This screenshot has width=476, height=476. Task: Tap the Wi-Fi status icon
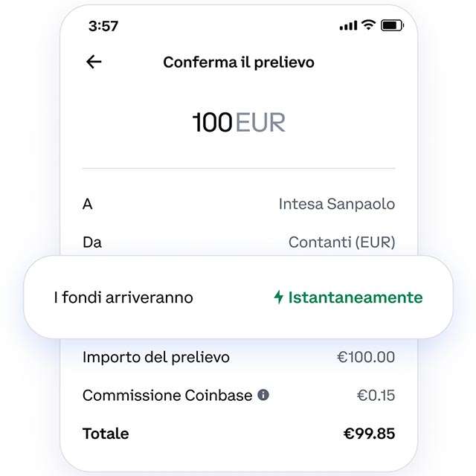click(368, 25)
